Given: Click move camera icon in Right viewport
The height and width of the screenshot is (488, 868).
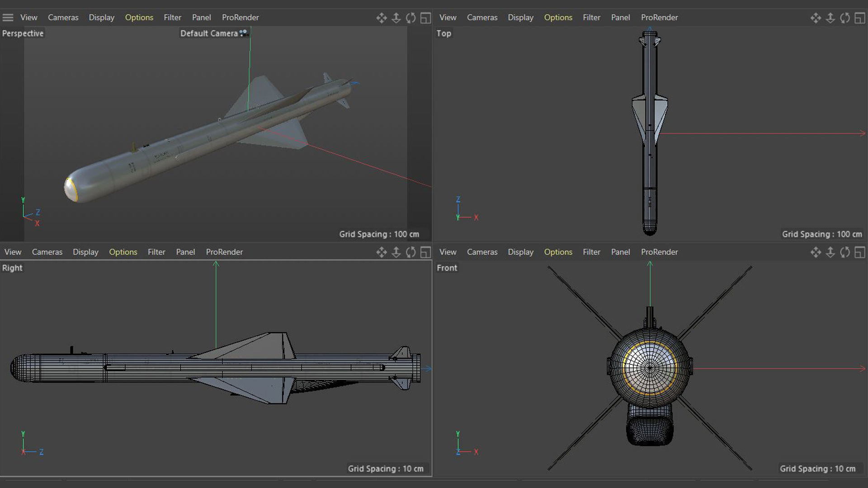Looking at the screenshot, I should (x=381, y=252).
